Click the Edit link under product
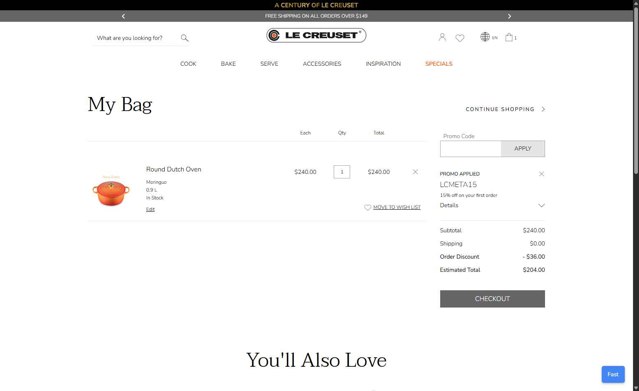The width and height of the screenshot is (639, 391). pyautogui.click(x=150, y=209)
